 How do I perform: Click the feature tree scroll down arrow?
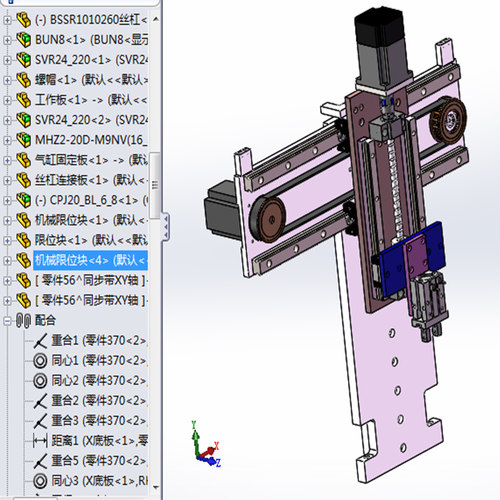pos(156,487)
